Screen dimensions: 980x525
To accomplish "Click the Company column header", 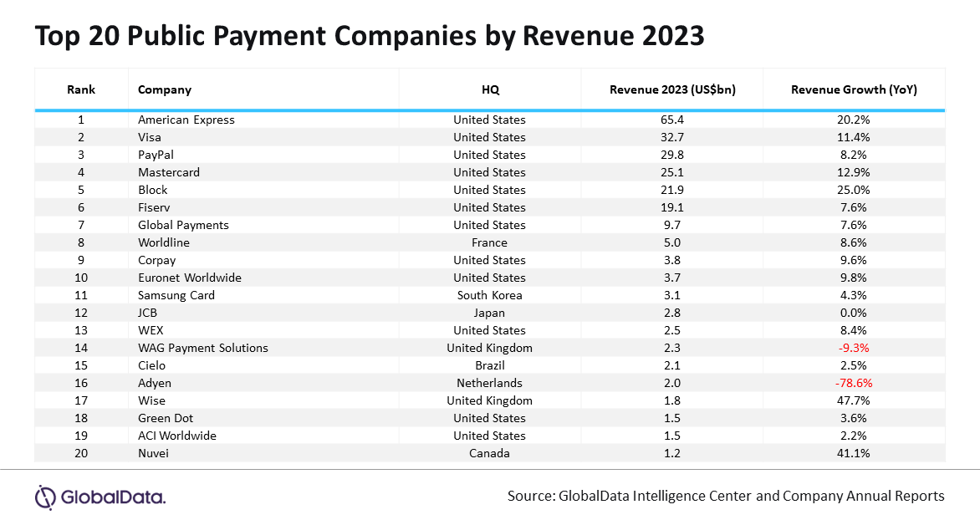I will click(165, 90).
